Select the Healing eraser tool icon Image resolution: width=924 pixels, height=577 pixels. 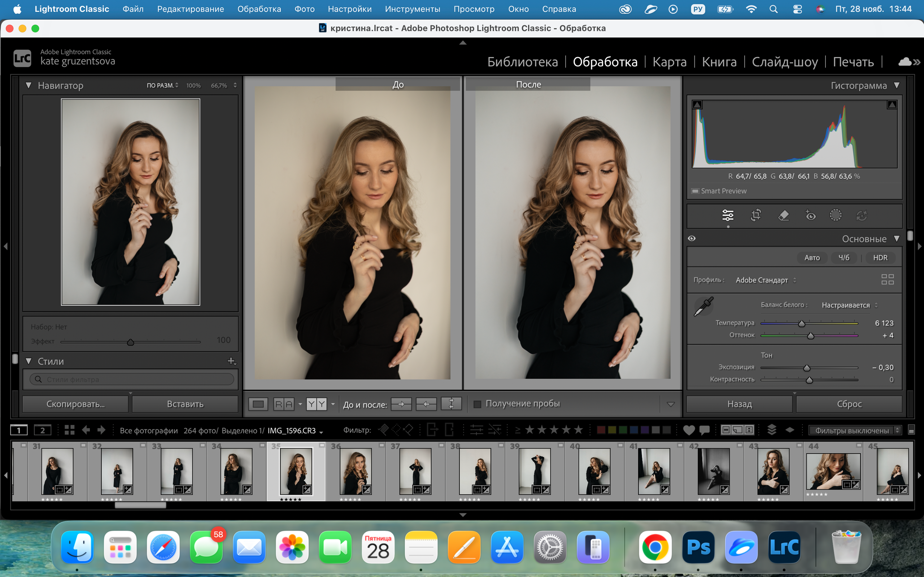[783, 215]
